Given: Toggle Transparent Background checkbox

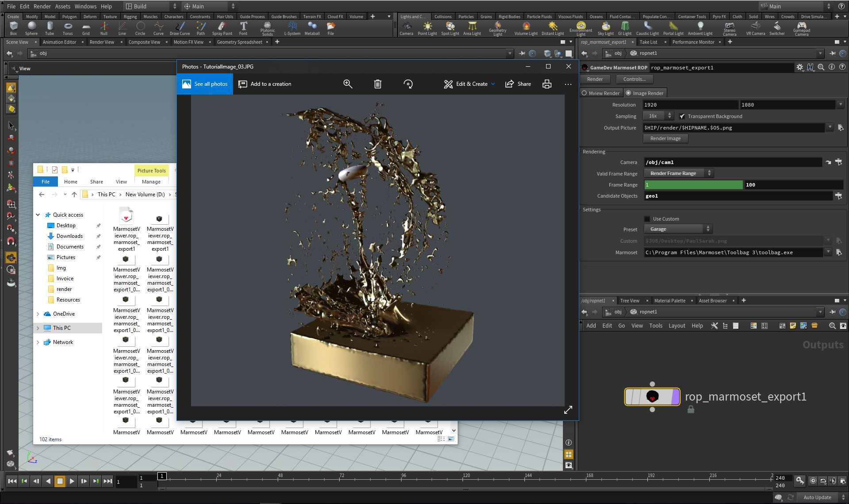Looking at the screenshot, I should [x=682, y=116].
